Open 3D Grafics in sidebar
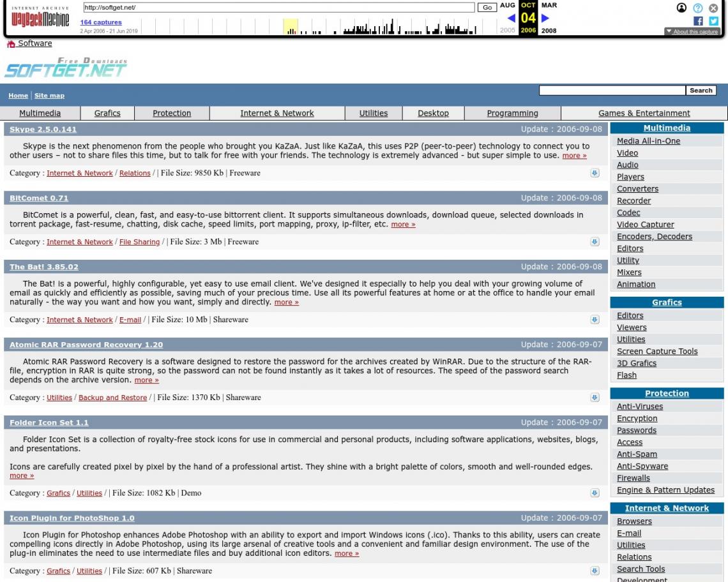Image resolution: width=728 pixels, height=582 pixels. click(637, 363)
